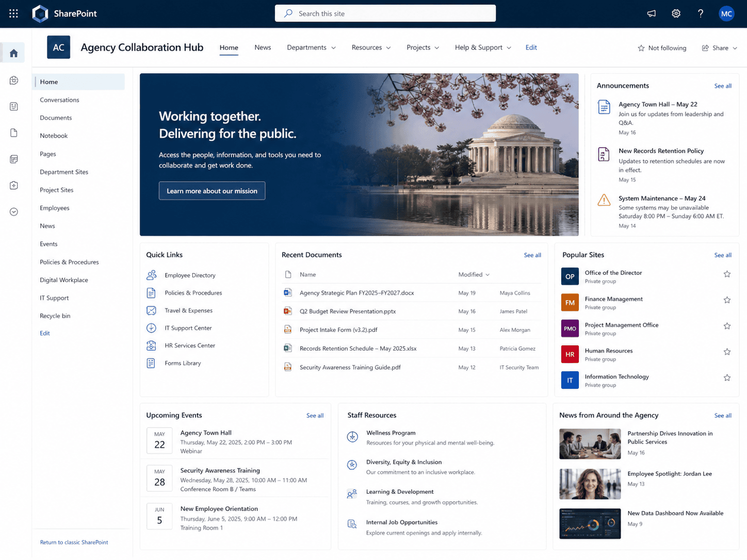Click the Internal Job Opportunities icon
Screen dimensions: 747x560
coord(352,524)
